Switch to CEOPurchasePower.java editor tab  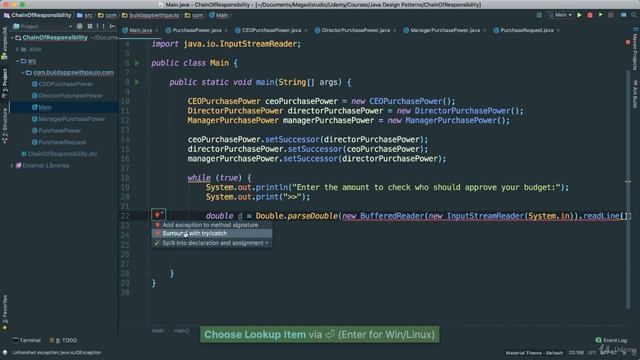271,30
